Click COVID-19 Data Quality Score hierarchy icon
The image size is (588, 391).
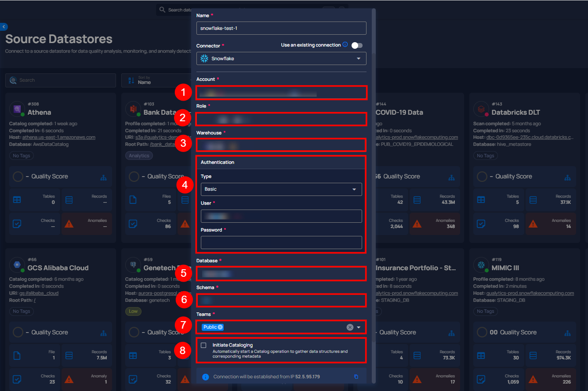(x=451, y=177)
